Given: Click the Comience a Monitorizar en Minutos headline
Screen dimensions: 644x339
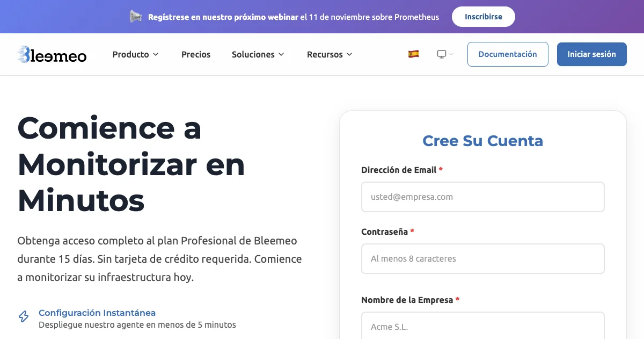Looking at the screenshot, I should click(x=131, y=164).
